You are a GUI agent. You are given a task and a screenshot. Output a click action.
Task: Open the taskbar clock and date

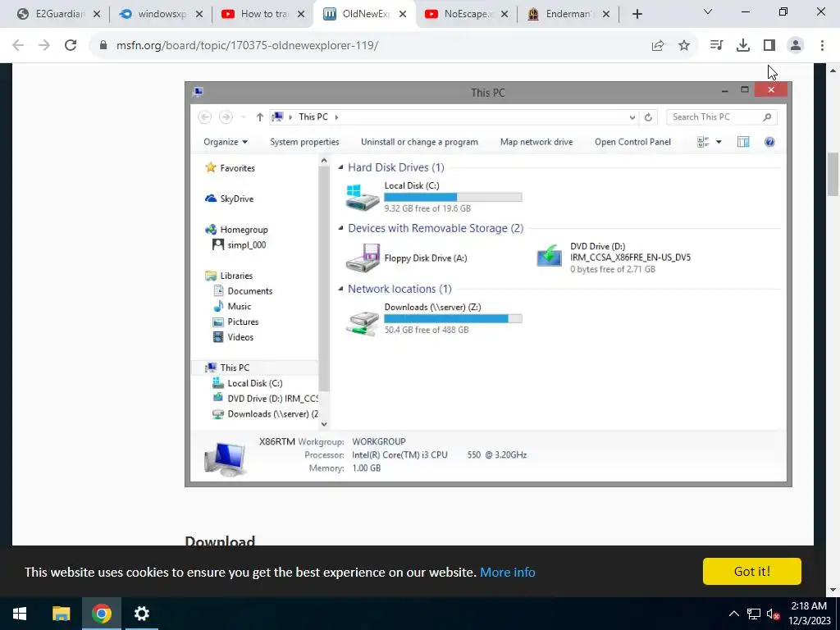pyautogui.click(x=810, y=614)
